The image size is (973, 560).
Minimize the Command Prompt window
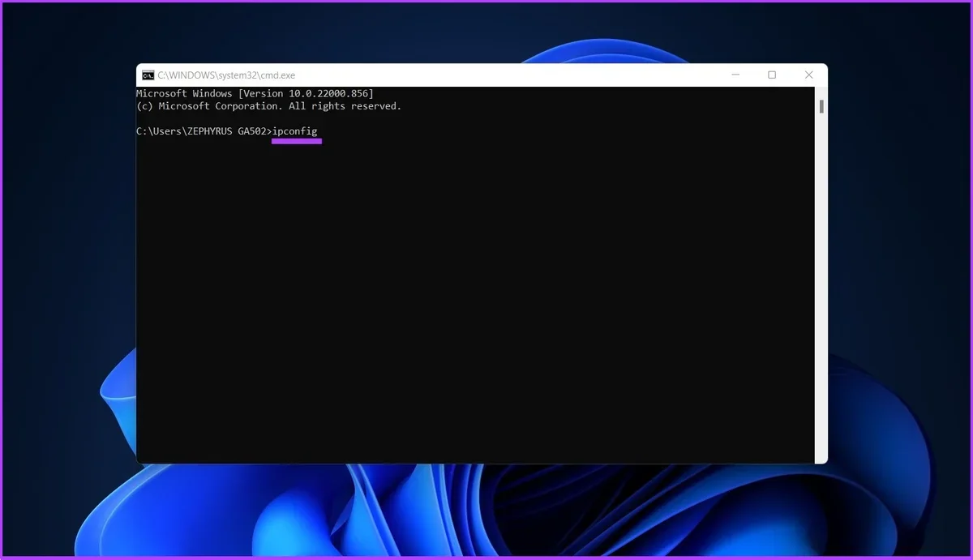(x=735, y=75)
